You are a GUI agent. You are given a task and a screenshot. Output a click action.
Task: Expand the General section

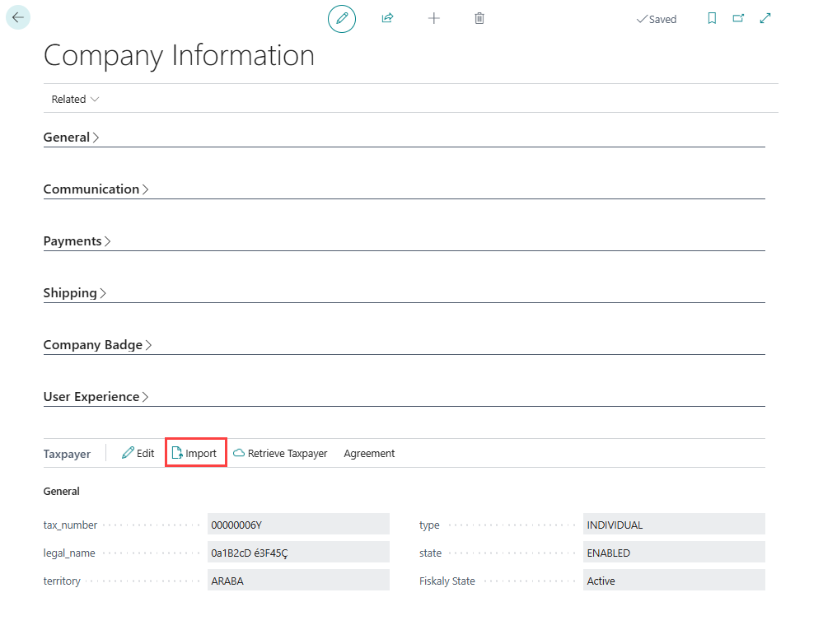click(x=71, y=138)
